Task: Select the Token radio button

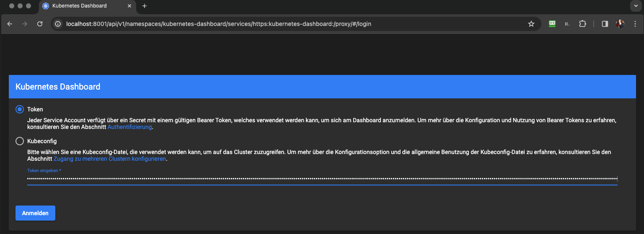Action: tap(20, 109)
